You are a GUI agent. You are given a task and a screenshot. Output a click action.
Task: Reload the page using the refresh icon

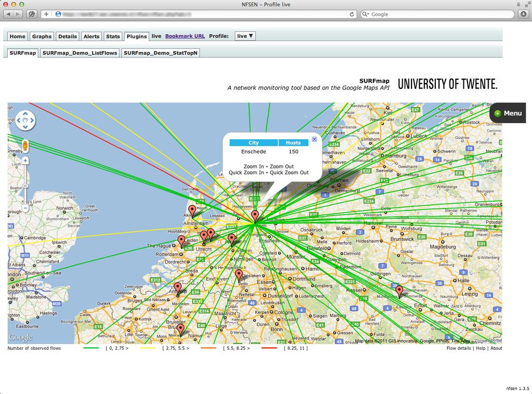pos(352,14)
